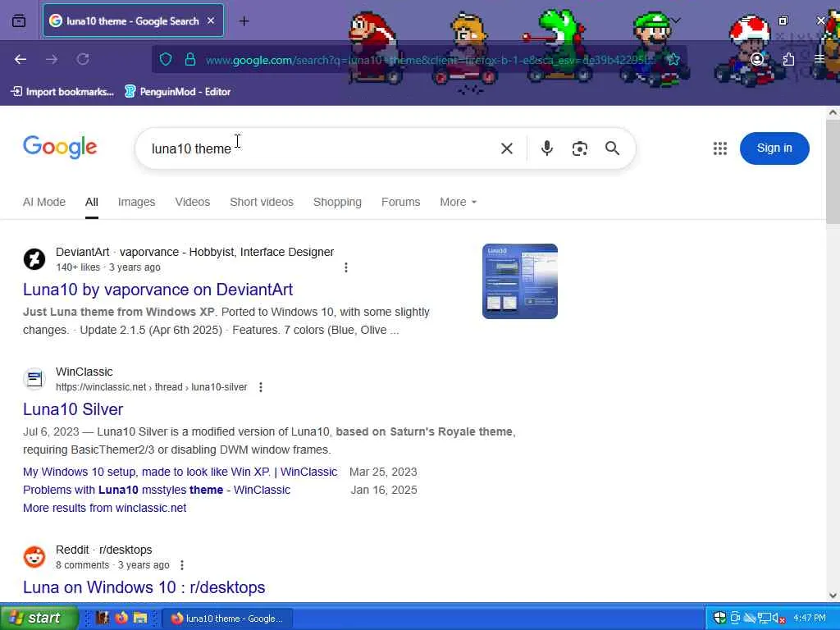Click the Reddit site favicon

click(34, 557)
